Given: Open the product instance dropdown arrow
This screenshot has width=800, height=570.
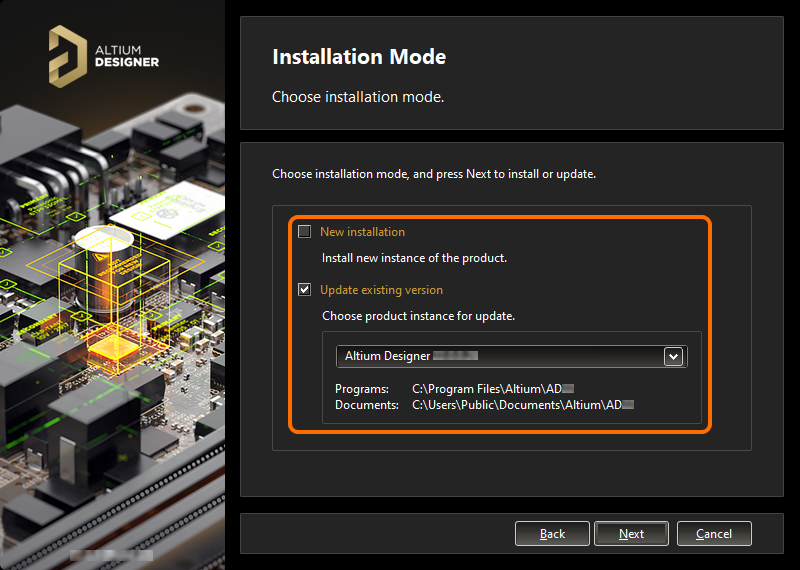Looking at the screenshot, I should (673, 356).
